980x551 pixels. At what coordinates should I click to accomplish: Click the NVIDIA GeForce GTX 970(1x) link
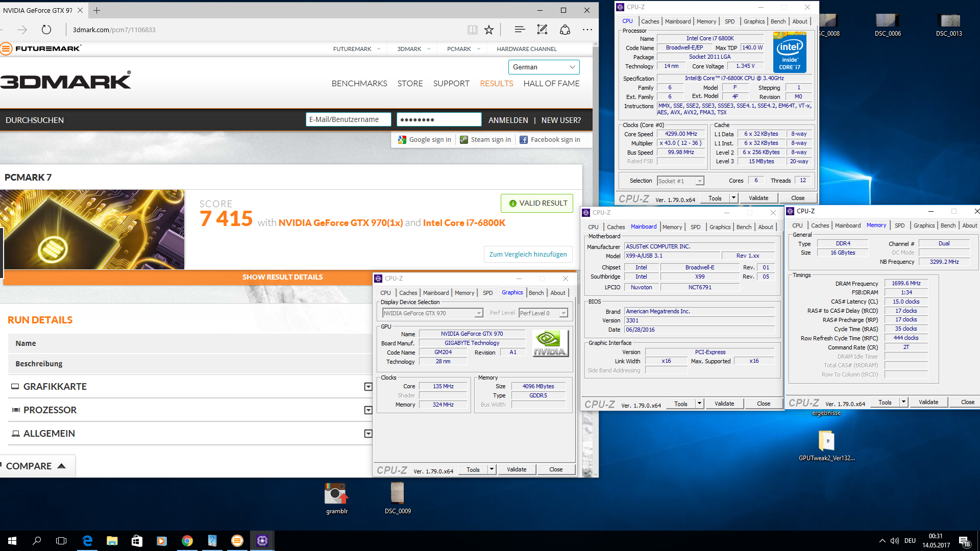(x=340, y=223)
